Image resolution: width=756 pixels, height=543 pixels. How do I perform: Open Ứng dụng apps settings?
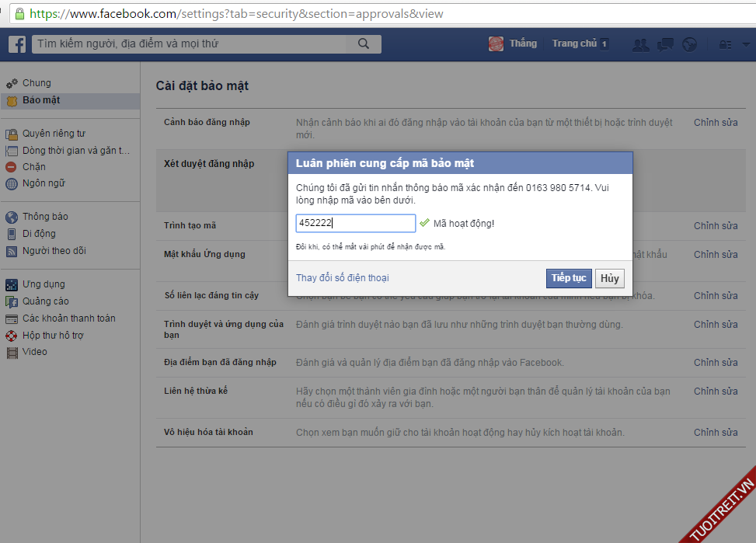pos(43,284)
